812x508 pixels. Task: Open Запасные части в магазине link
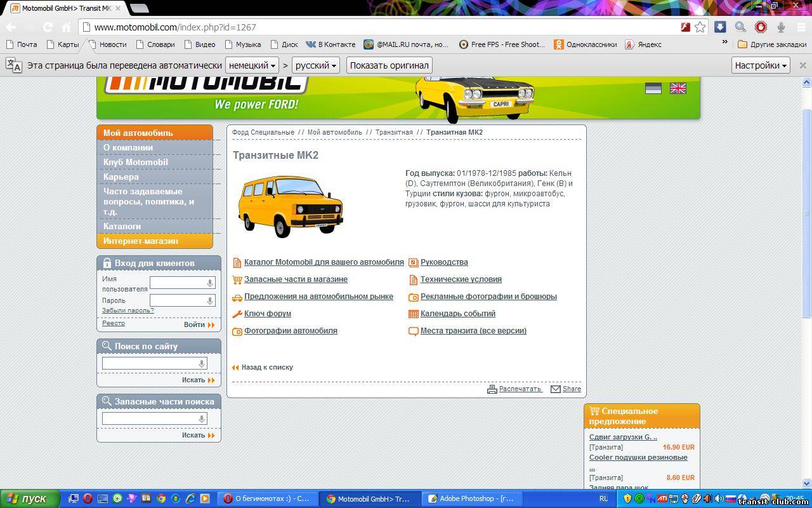[x=296, y=279]
